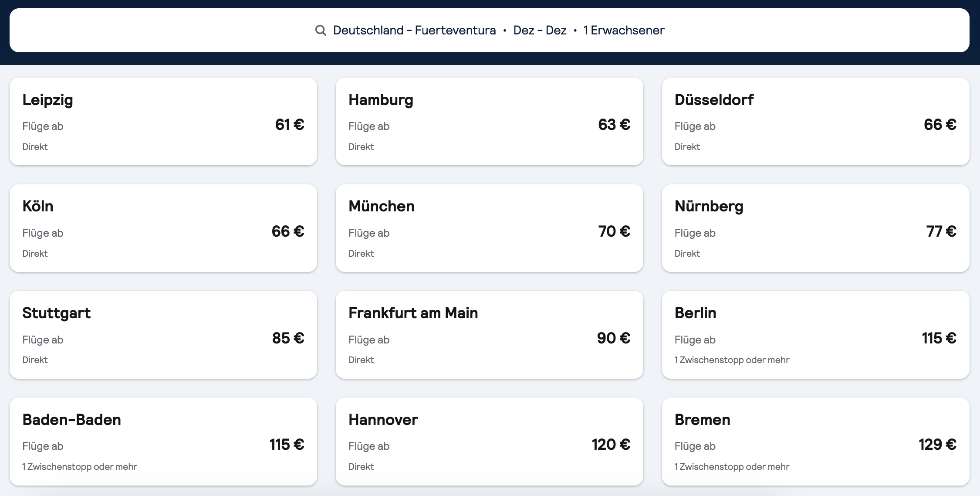
Task: Click the search magnifier icon
Action: coord(321,31)
